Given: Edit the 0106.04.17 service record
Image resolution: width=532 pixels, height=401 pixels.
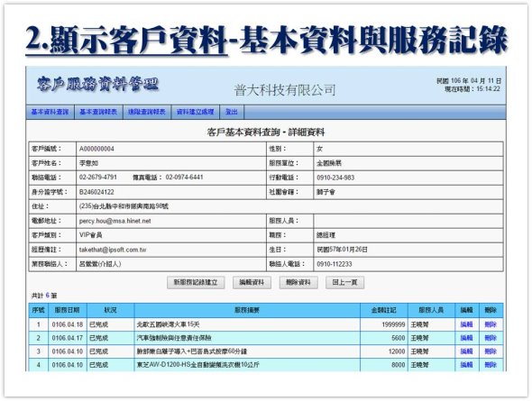Looking at the screenshot, I should pyautogui.click(x=466, y=338).
